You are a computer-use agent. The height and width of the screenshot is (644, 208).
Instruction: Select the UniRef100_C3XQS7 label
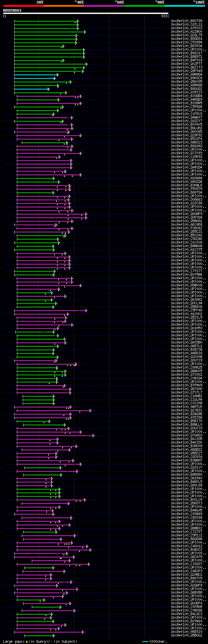coord(187,564)
